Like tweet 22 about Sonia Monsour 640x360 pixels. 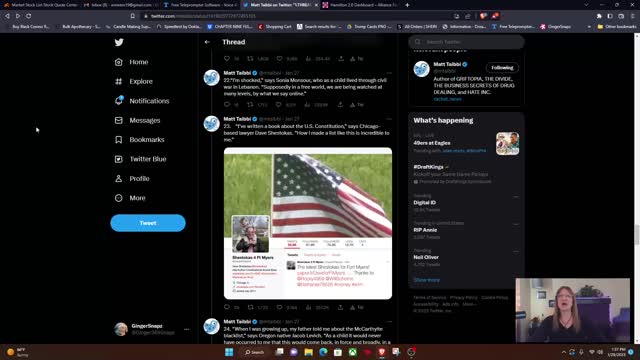click(278, 104)
